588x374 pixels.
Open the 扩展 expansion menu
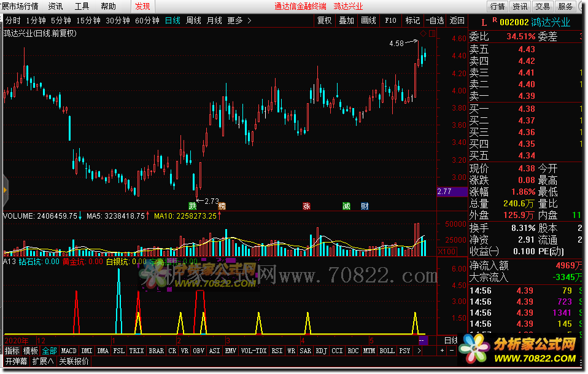(43, 361)
